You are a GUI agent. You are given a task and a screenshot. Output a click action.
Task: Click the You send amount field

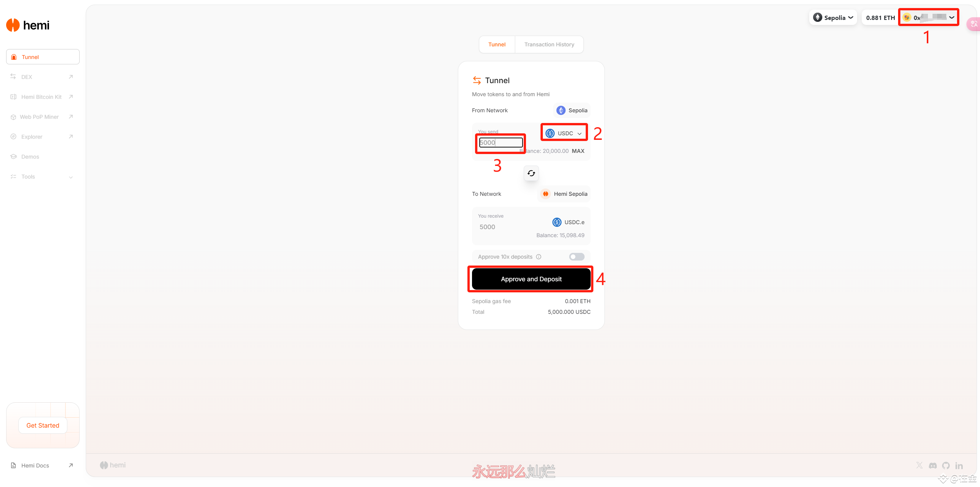(501, 143)
